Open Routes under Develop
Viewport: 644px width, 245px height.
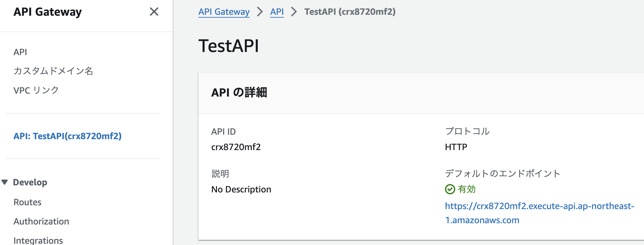(27, 202)
